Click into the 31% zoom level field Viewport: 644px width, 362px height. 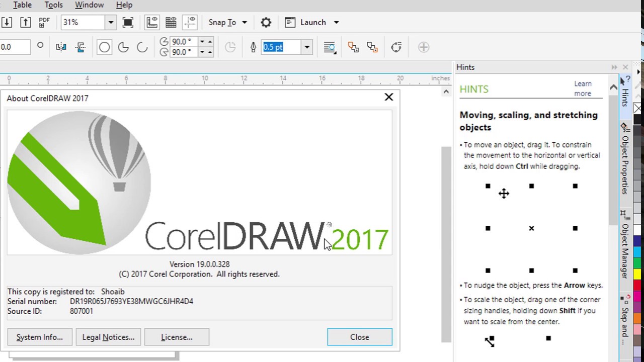(x=83, y=22)
